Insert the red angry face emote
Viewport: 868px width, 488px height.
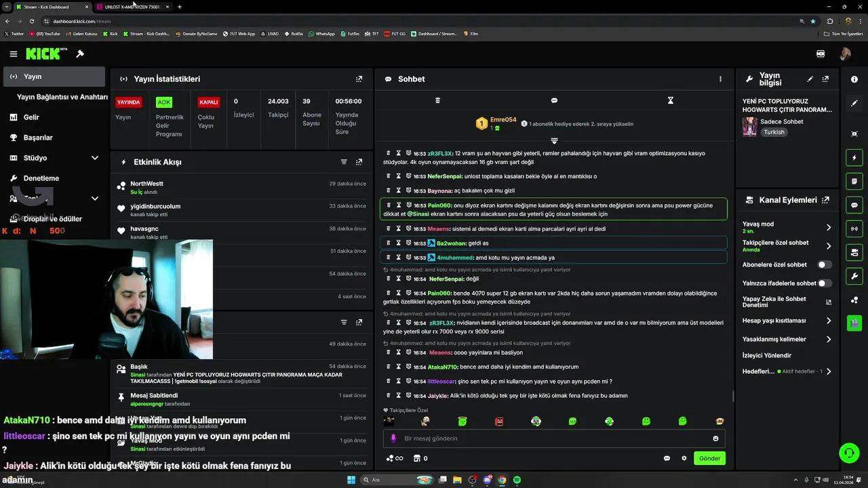[x=499, y=422]
